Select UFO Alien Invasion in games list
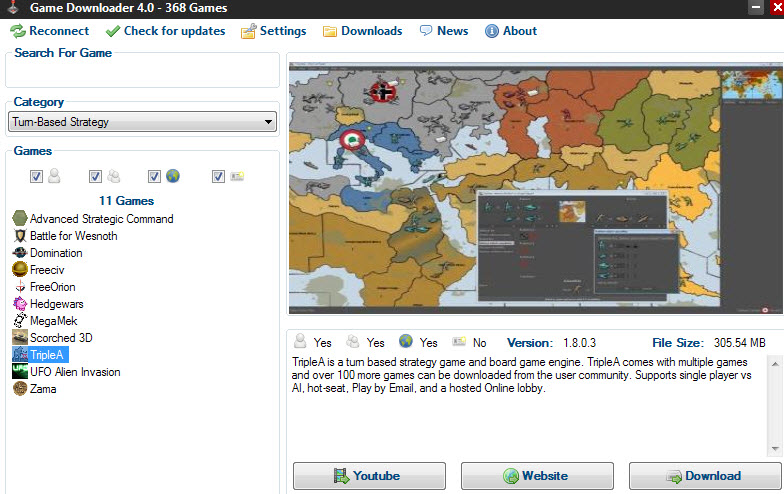The height and width of the screenshot is (494, 784). point(75,372)
